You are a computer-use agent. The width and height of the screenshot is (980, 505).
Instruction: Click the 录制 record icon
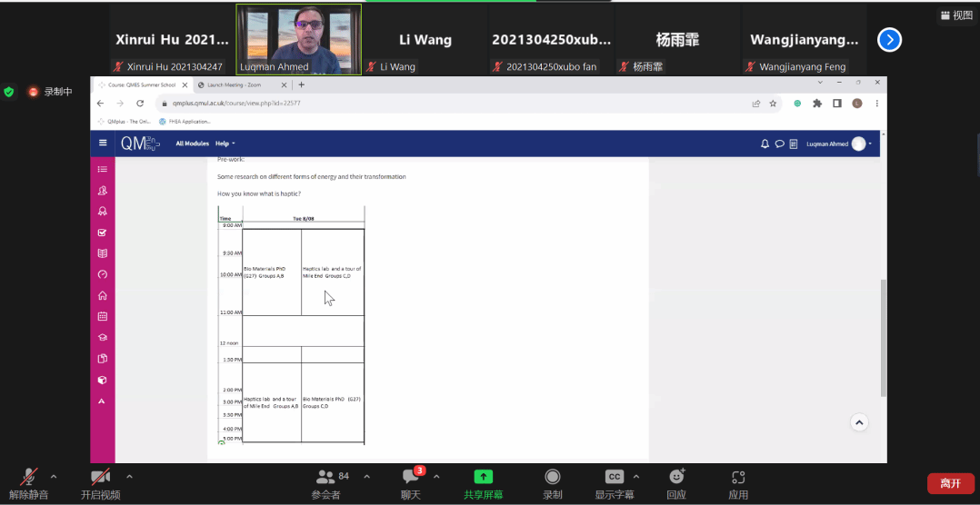[x=552, y=482]
